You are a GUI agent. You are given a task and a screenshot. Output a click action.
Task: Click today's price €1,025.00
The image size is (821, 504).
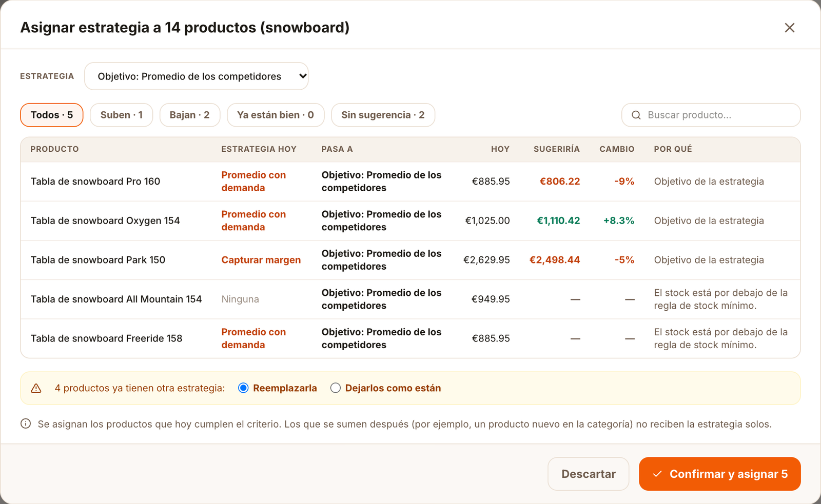coord(487,221)
